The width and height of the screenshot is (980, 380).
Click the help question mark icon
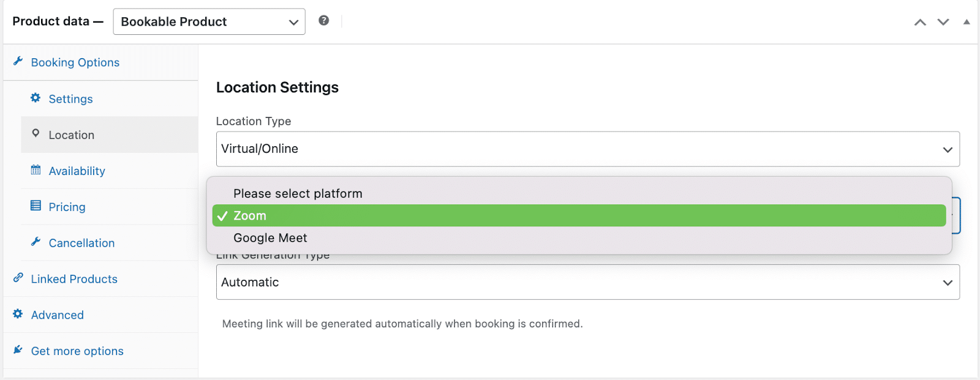click(324, 20)
